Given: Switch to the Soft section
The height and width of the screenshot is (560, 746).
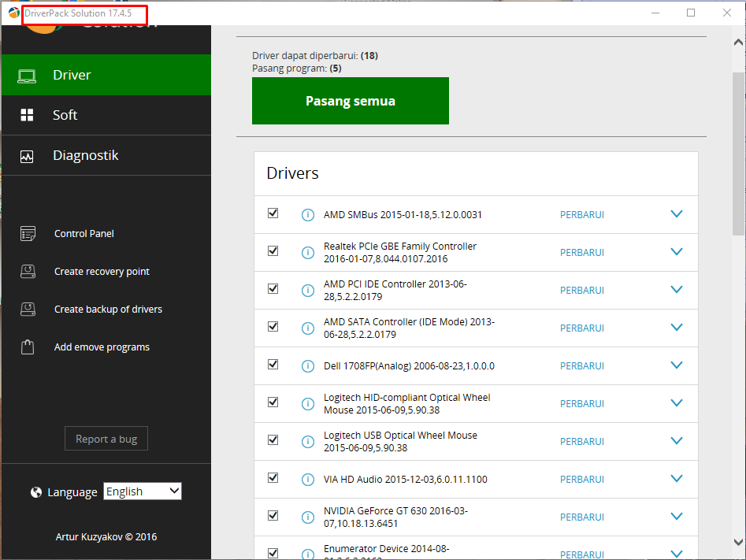Looking at the screenshot, I should pyautogui.click(x=106, y=115).
